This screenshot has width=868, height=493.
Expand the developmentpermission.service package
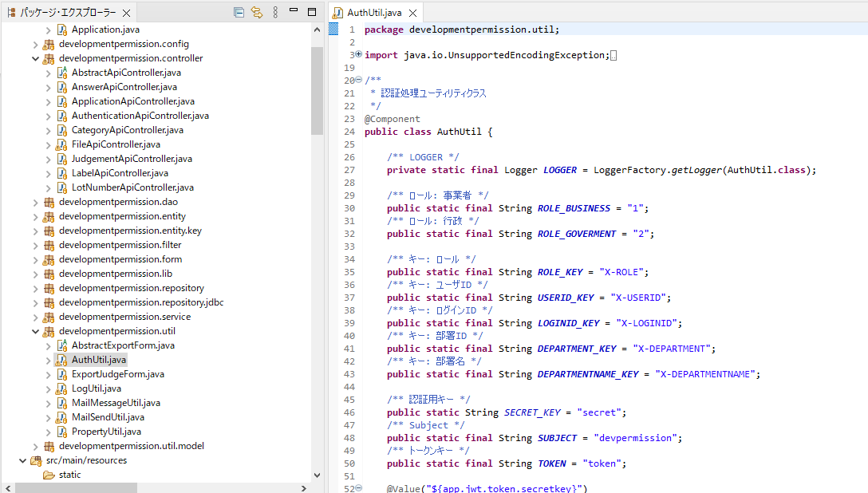pos(35,317)
